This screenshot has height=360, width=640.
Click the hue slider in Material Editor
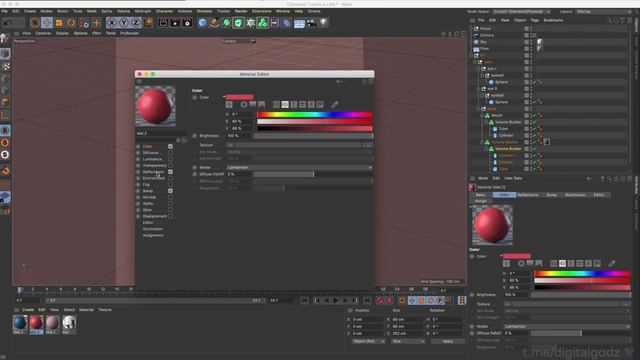[314, 115]
